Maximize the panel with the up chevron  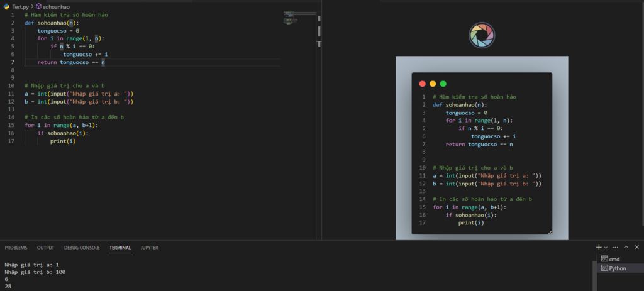(x=627, y=248)
